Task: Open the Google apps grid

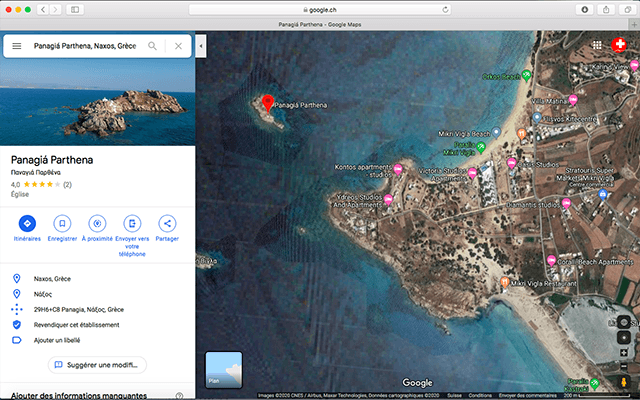Action: coord(597,45)
